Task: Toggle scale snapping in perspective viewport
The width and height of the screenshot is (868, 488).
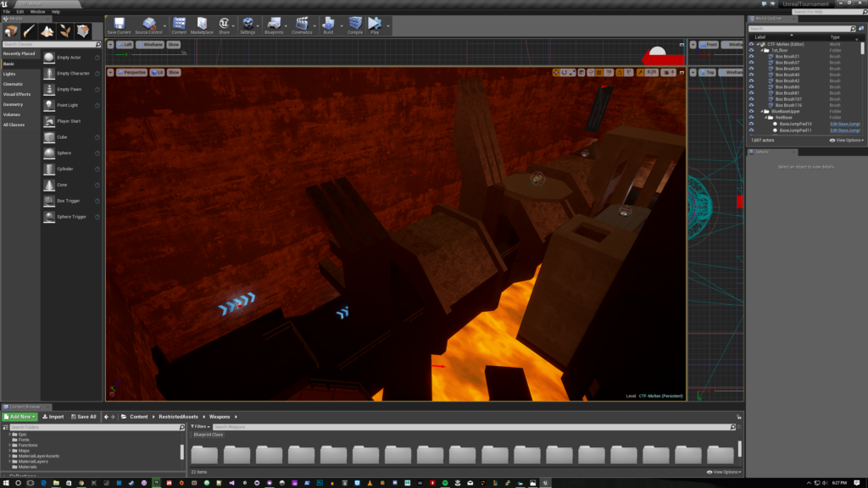Action: point(640,73)
